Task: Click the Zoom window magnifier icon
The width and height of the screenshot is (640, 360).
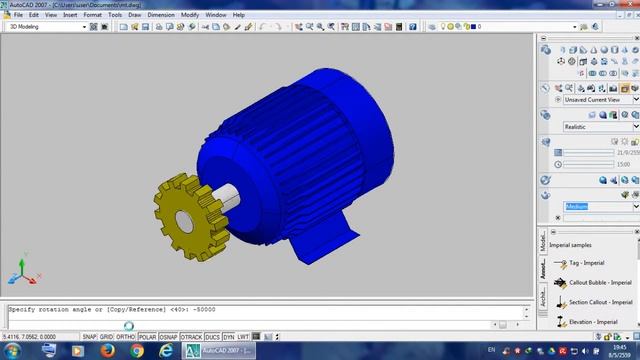Action: pos(320,27)
